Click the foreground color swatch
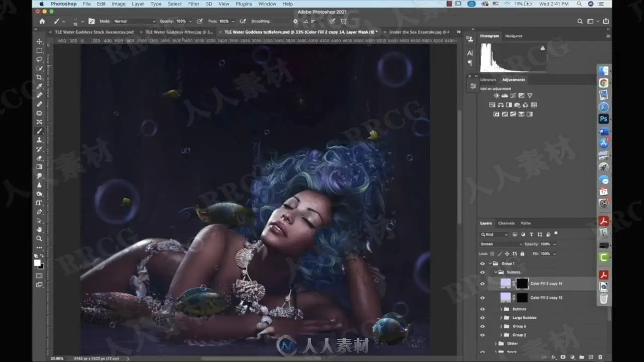 [x=37, y=263]
